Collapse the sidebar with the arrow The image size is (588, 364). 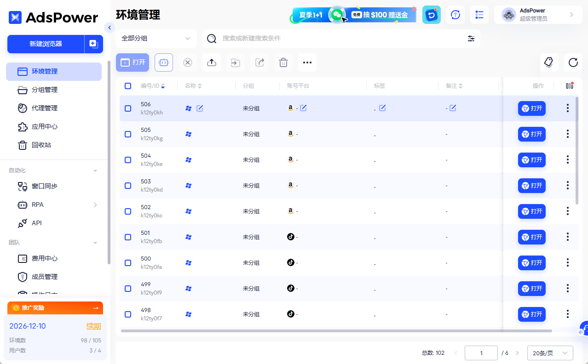(109, 28)
